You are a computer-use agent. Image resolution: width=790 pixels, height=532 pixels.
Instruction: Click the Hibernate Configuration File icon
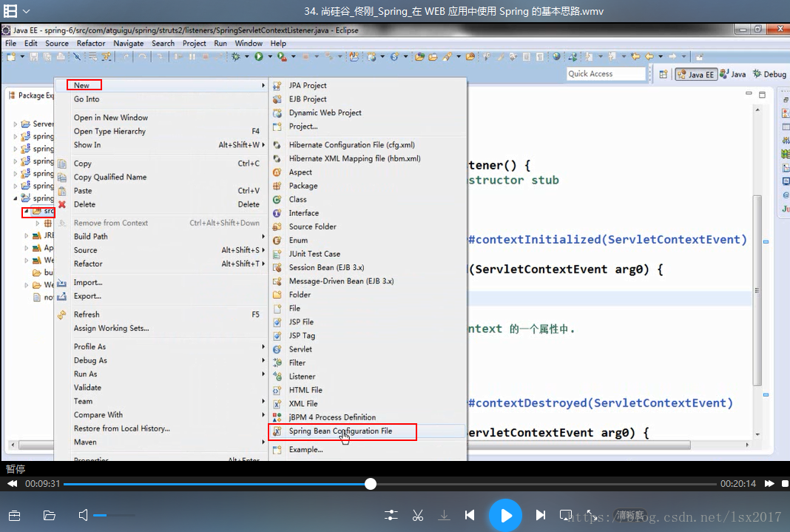coord(277,145)
